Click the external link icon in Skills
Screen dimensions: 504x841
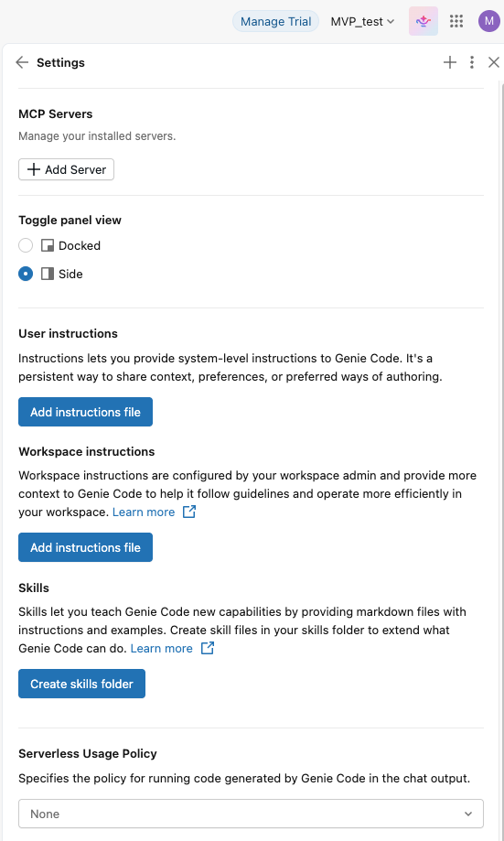point(208,648)
